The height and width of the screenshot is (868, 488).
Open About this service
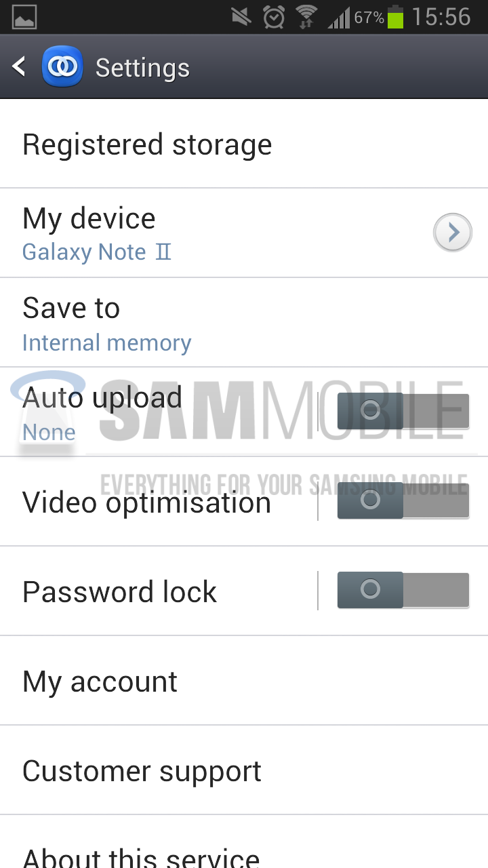(244, 842)
